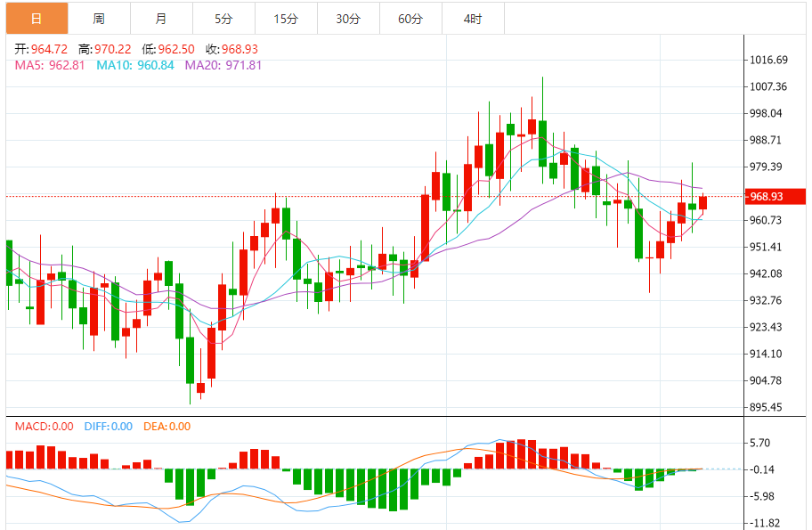Click the red 968.93 current price tag
Viewport: 812px width, 530px height.
[775, 196]
